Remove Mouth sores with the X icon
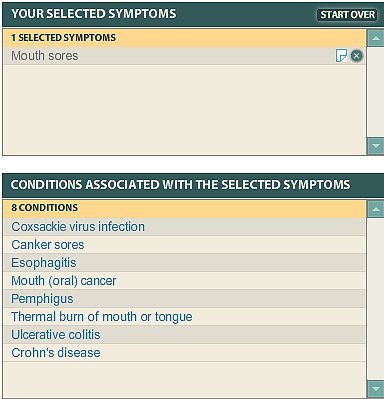The image size is (384, 399). tap(357, 56)
